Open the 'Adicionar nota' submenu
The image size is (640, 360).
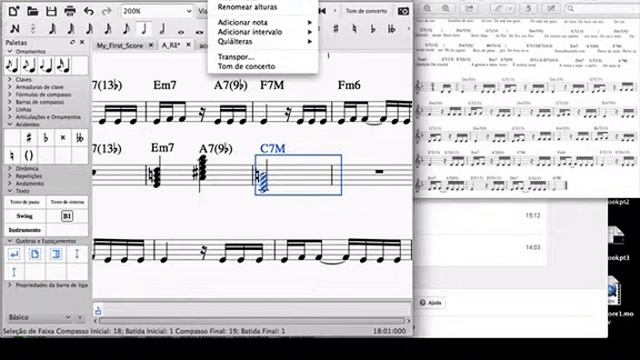(262, 22)
